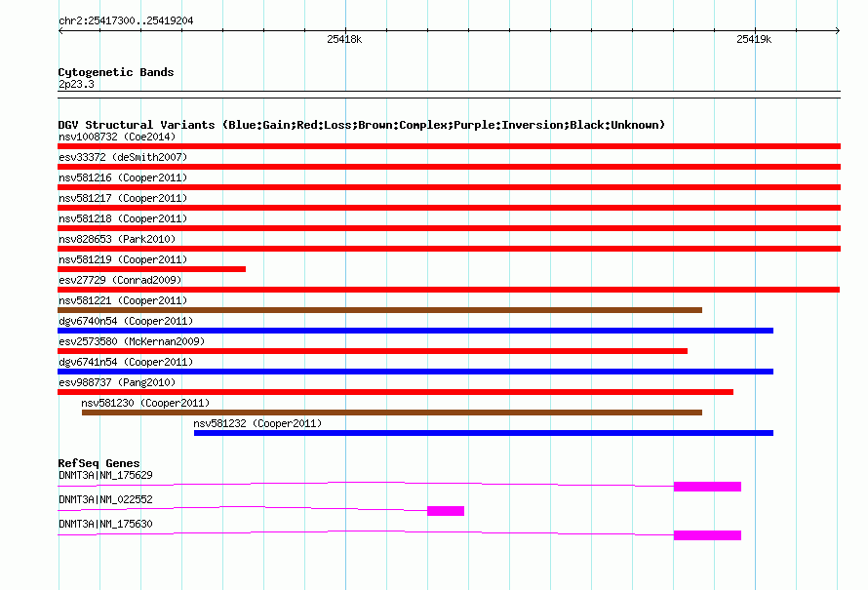Click the short red bar under nsv581219

click(x=152, y=269)
